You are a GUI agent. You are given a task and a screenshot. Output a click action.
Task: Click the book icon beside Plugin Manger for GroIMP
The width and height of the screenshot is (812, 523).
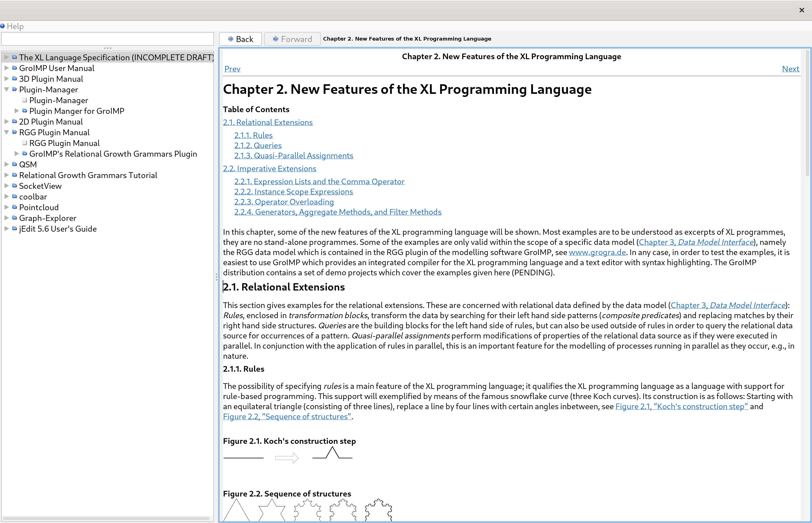pos(25,111)
